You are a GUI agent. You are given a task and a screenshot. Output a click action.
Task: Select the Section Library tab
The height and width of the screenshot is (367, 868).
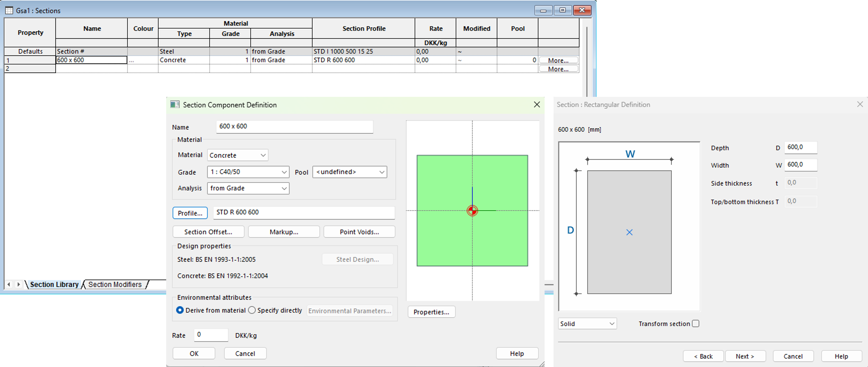[54, 285]
